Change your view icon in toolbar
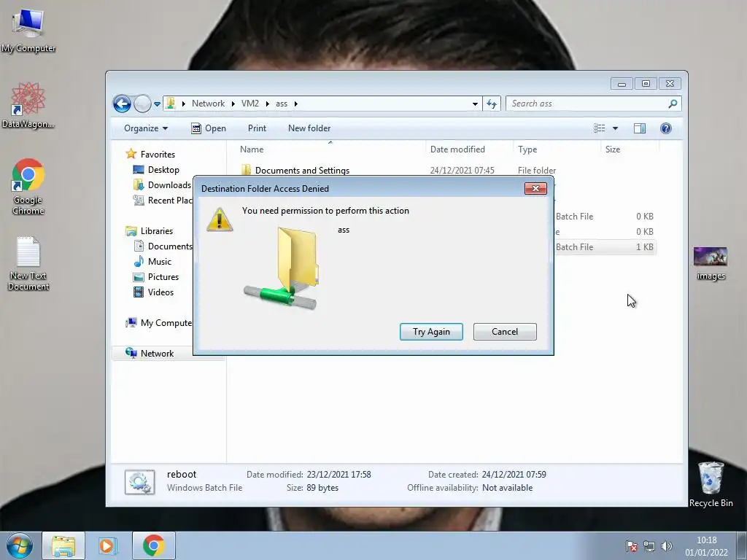The width and height of the screenshot is (747, 560). [x=600, y=128]
